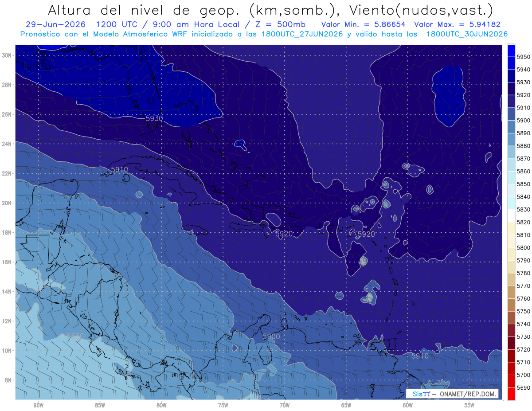The image size is (532, 411).
Task: Click the '1800UTC_27JUN2026' initialization time
Action: point(302,34)
